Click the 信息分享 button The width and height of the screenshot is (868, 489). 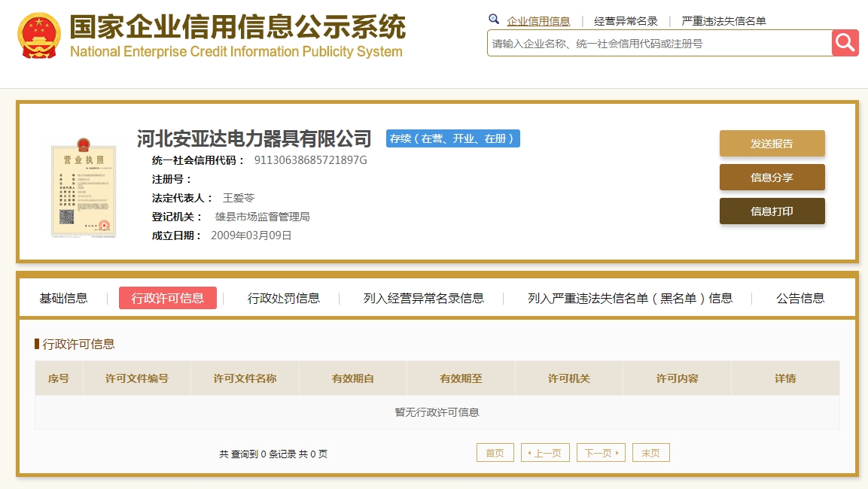772,178
